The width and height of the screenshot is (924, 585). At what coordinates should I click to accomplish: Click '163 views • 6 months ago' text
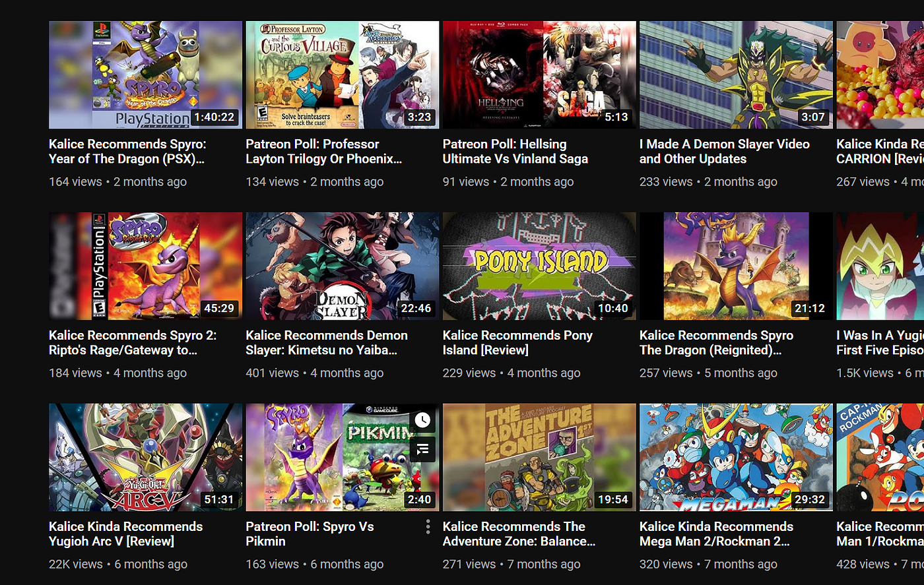[315, 564]
